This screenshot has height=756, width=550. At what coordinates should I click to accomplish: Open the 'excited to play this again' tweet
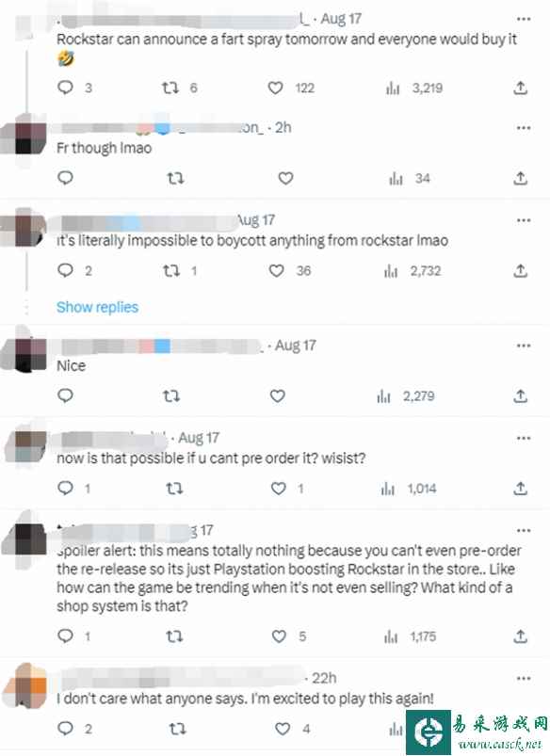click(x=245, y=699)
